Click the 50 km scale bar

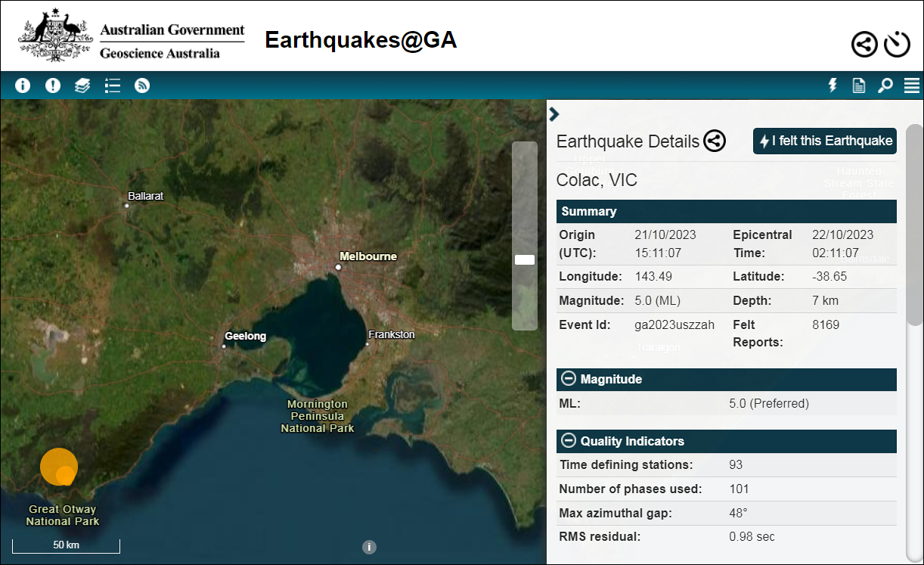click(x=66, y=545)
